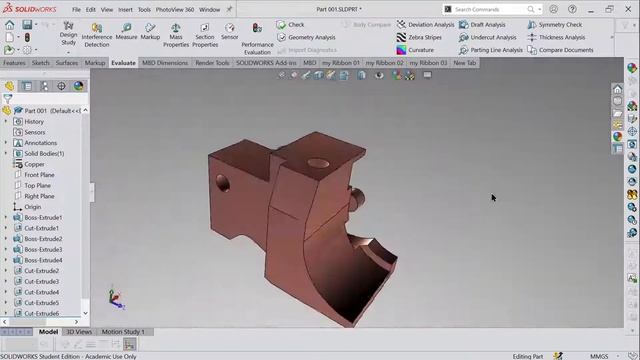Screen dimensions: 640x360
Task: Open the Tools menu
Action: point(144,9)
